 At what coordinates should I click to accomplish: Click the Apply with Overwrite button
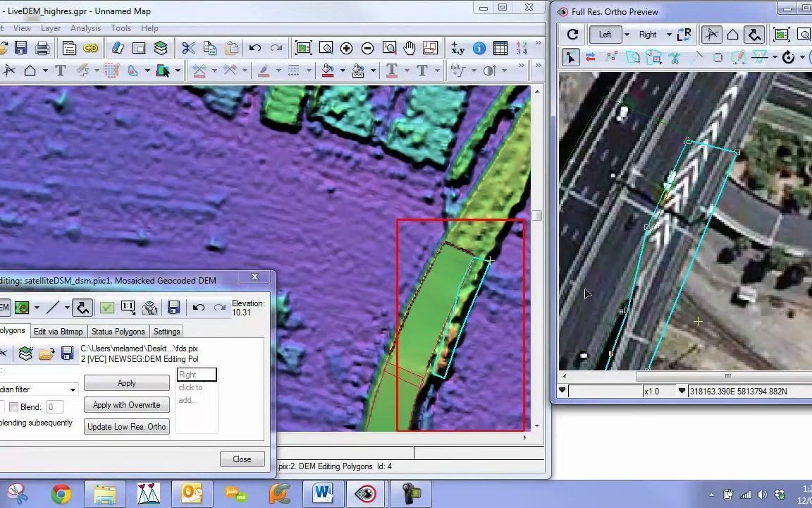[126, 405]
